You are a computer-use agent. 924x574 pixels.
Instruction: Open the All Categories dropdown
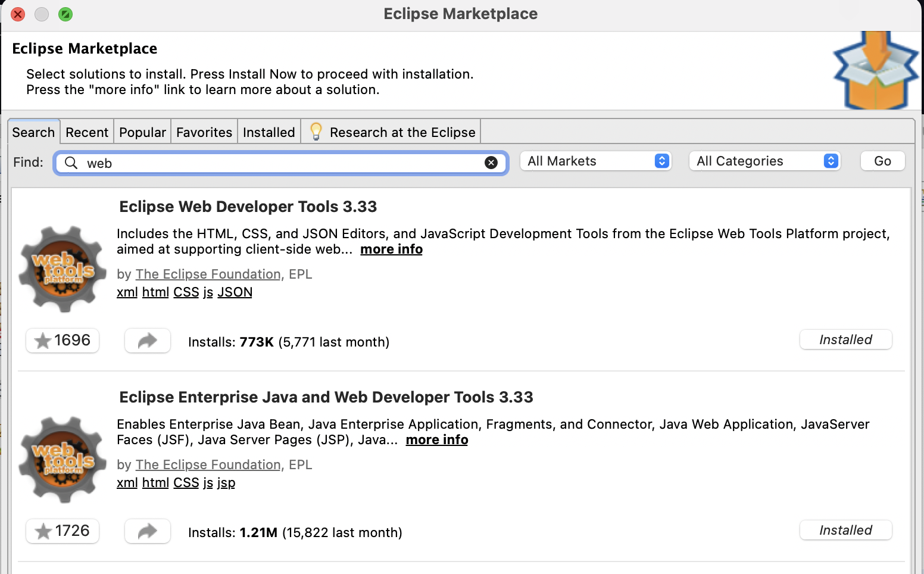[x=765, y=161]
